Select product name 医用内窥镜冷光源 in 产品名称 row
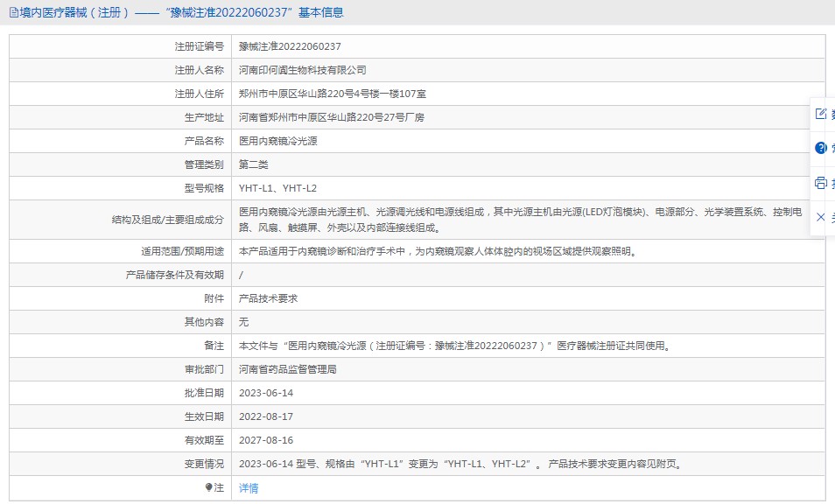The height and width of the screenshot is (504, 835). tap(278, 141)
